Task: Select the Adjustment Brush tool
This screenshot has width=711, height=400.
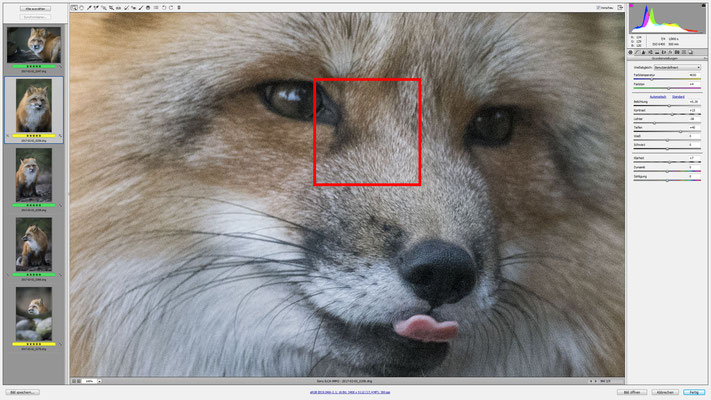Action: (141, 8)
